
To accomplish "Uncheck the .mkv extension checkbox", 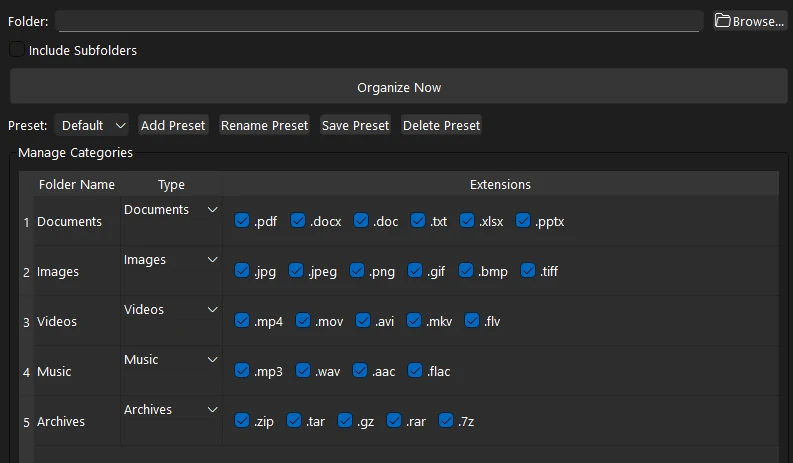I will [414, 320].
